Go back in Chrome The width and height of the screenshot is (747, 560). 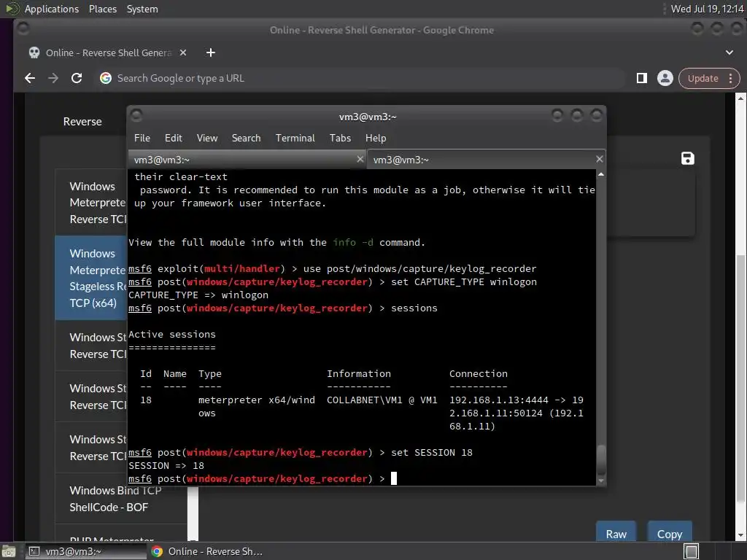[x=30, y=78]
